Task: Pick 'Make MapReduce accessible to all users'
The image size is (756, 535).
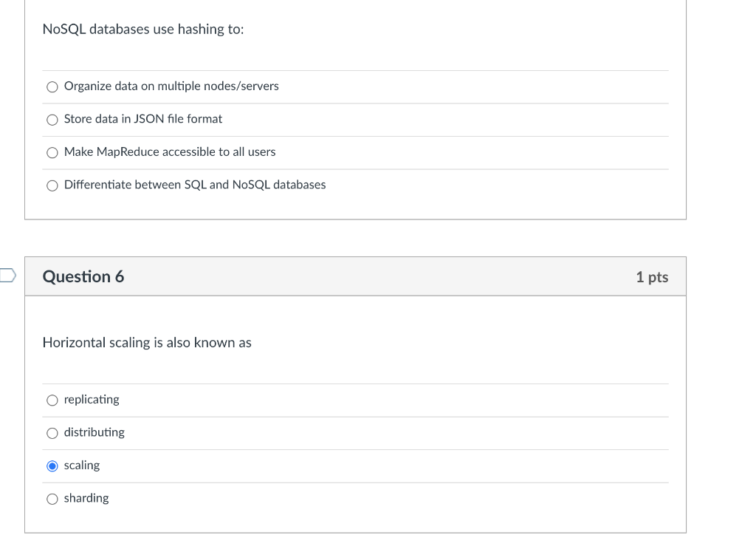Action: 52,152
